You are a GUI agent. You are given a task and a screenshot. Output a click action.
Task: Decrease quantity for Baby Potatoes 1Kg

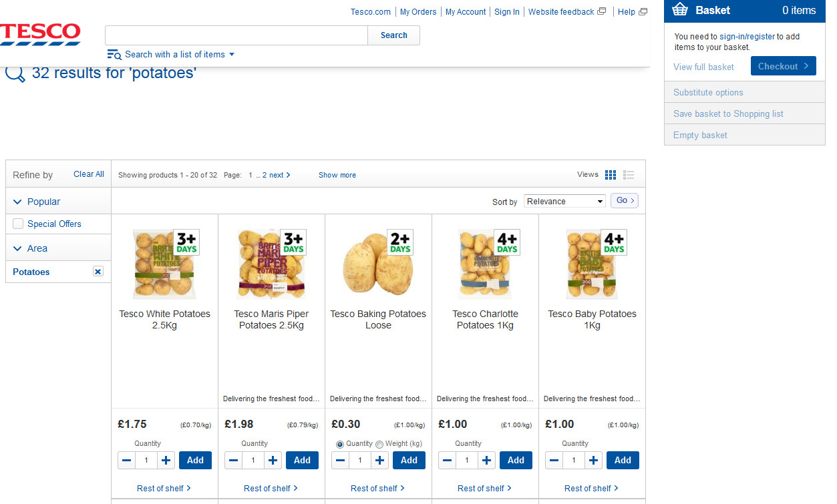coord(554,460)
